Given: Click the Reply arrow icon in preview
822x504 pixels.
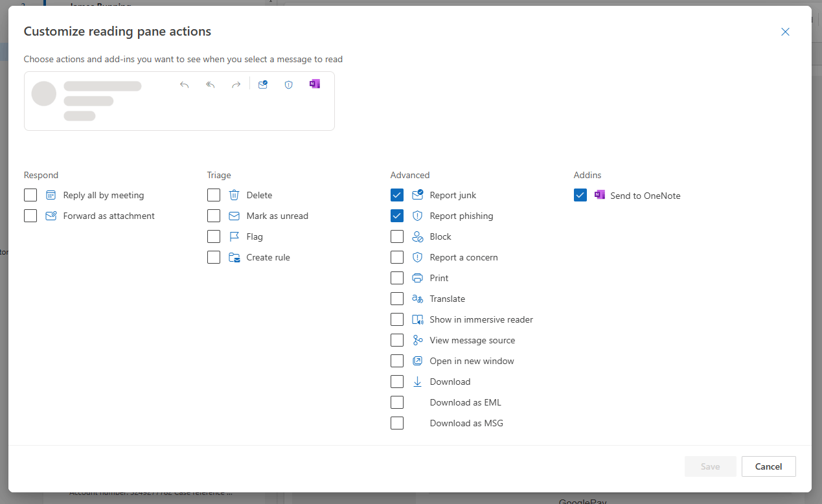Looking at the screenshot, I should click(x=185, y=85).
